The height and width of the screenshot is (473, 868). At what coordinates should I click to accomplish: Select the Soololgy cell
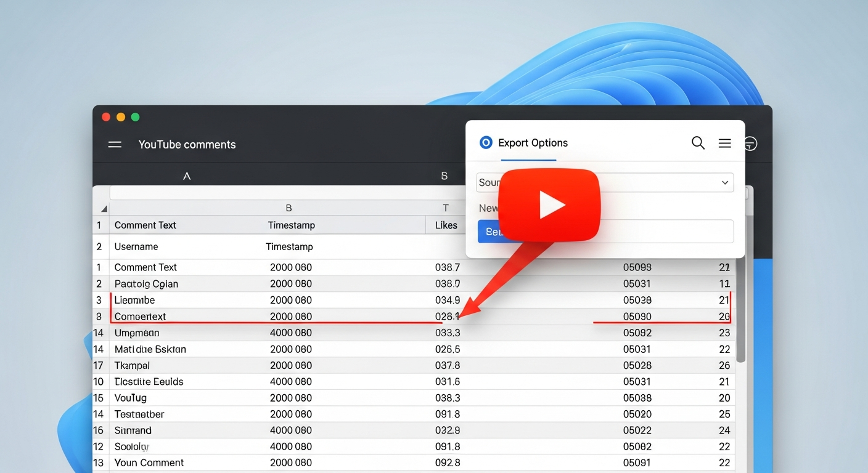click(x=131, y=447)
